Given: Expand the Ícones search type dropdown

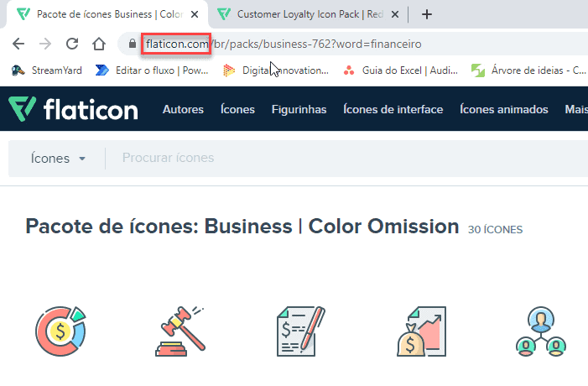Looking at the screenshot, I should click(58, 159).
